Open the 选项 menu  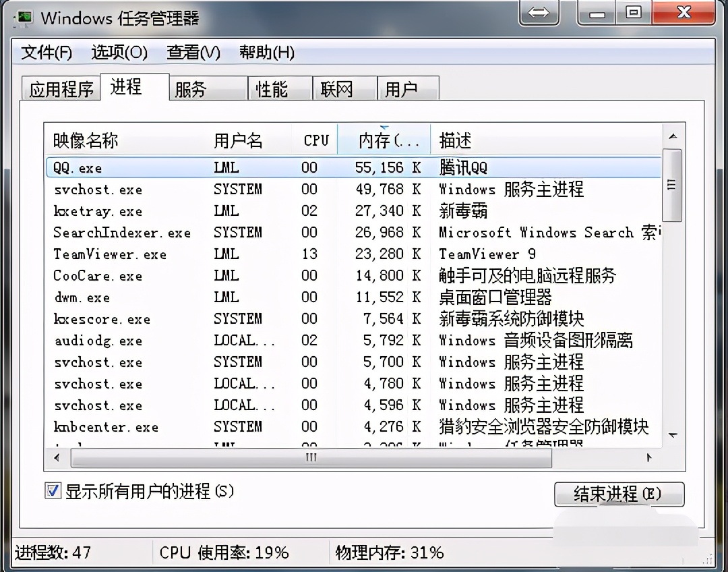pyautogui.click(x=119, y=53)
